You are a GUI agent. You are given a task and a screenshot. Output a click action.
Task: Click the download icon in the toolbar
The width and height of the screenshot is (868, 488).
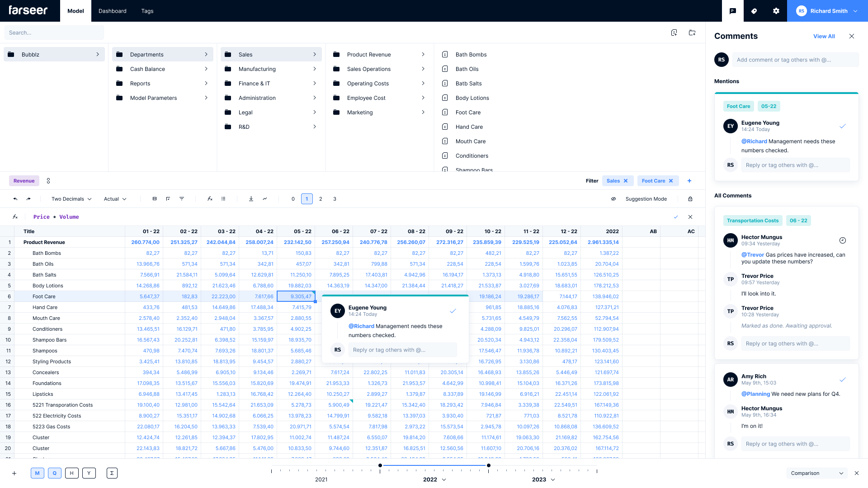click(251, 199)
